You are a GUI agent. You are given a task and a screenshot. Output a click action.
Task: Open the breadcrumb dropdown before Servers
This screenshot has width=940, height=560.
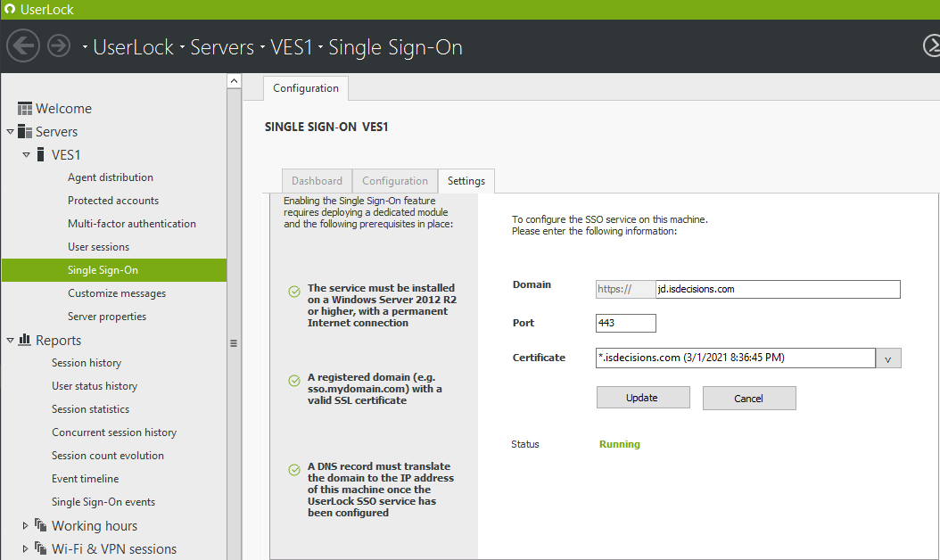pyautogui.click(x=182, y=46)
